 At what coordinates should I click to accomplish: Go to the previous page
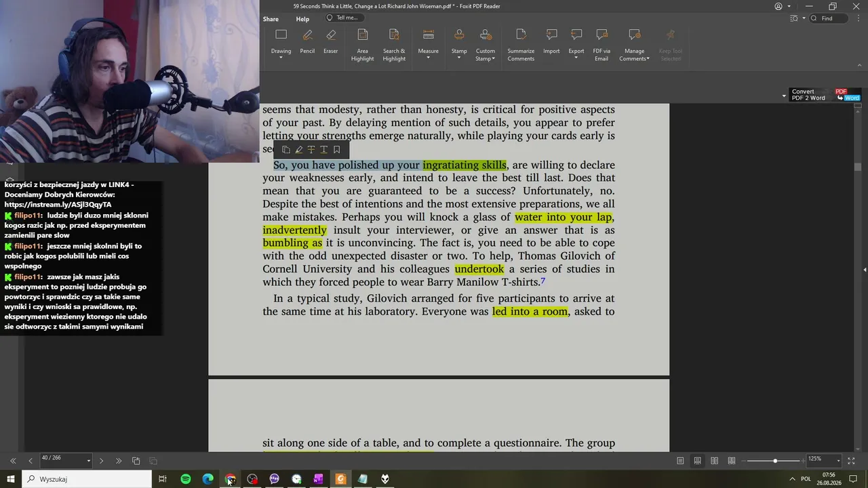click(x=31, y=461)
